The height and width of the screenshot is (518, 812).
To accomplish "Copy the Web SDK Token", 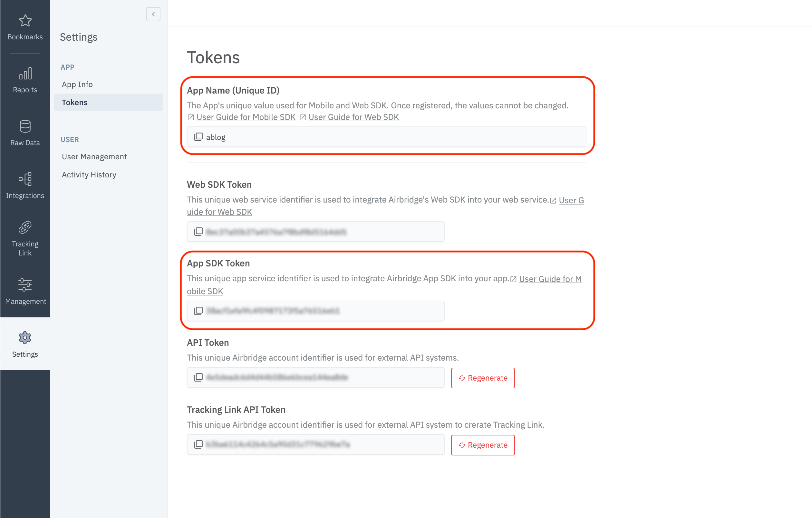I will pyautogui.click(x=198, y=232).
